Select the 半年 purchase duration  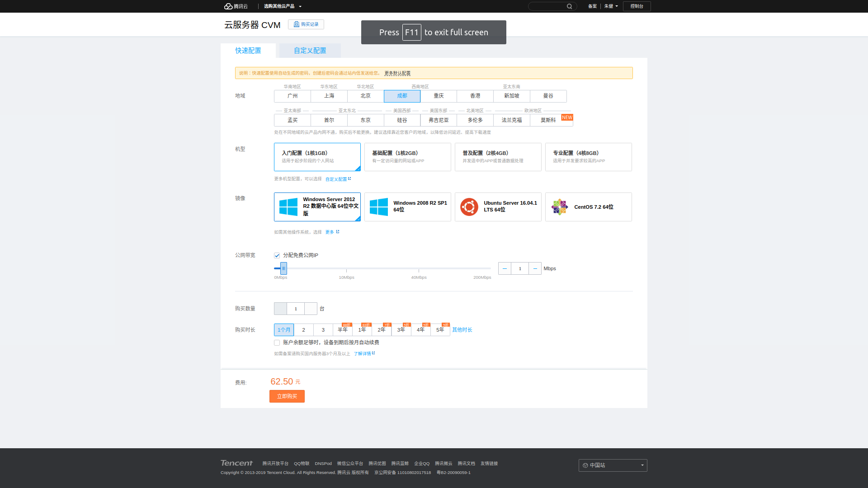point(343,330)
